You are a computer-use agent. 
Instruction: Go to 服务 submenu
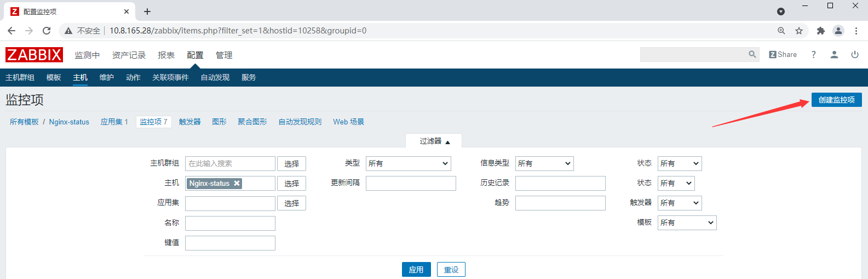point(249,77)
